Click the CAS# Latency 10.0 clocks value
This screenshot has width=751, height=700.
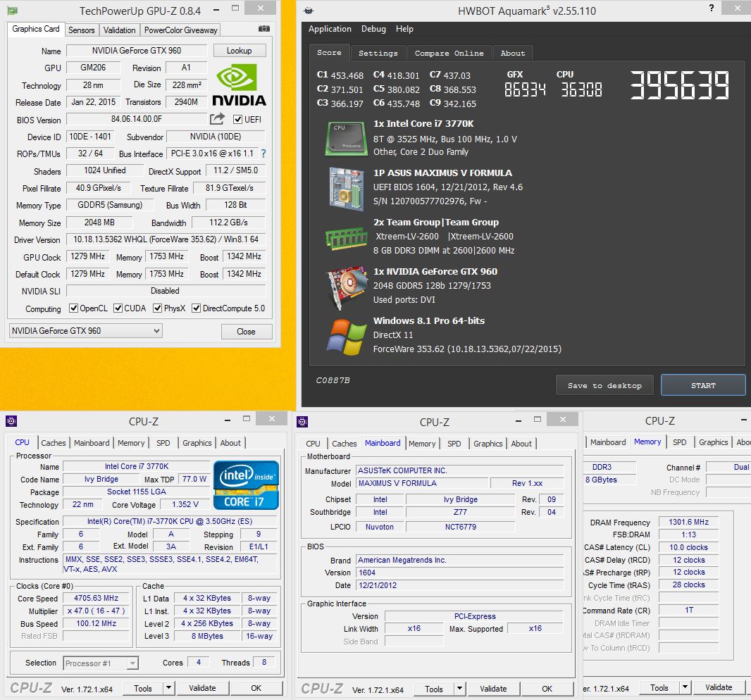point(688,547)
